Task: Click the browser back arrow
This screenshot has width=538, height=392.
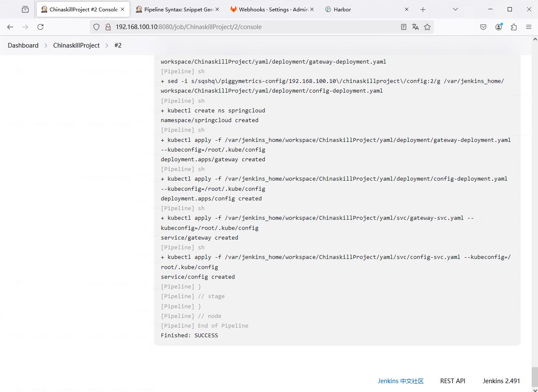Action: point(10,27)
